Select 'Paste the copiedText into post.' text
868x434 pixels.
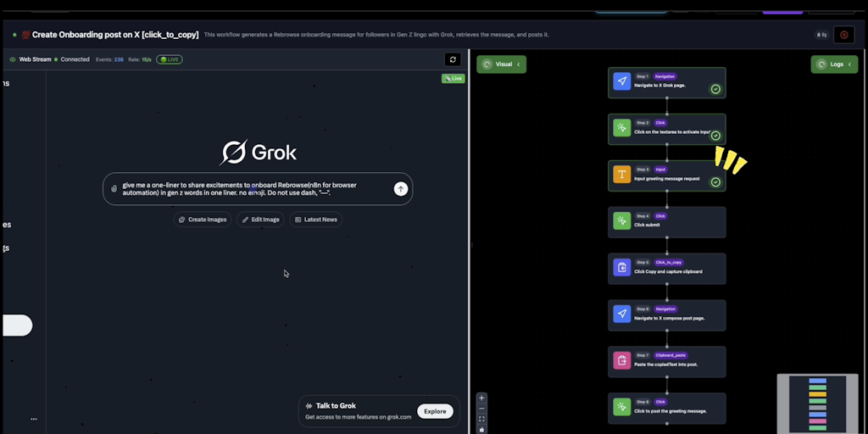coord(666,364)
